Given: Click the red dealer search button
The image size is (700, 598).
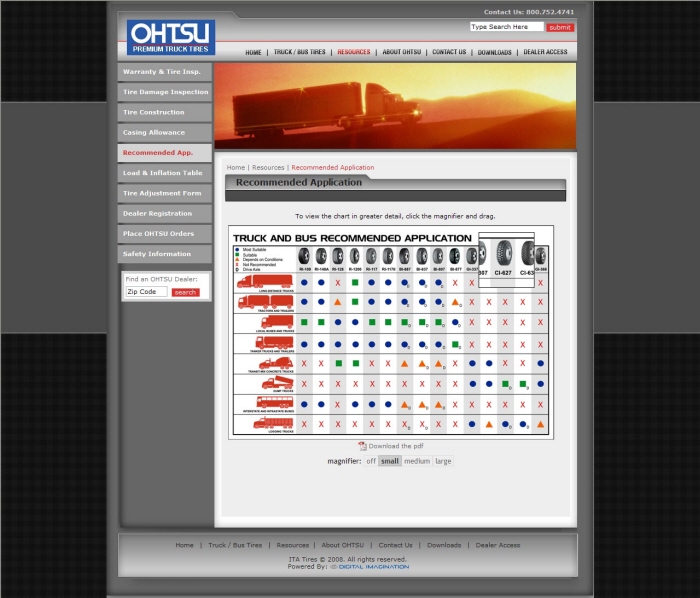Looking at the screenshot, I should (x=185, y=292).
